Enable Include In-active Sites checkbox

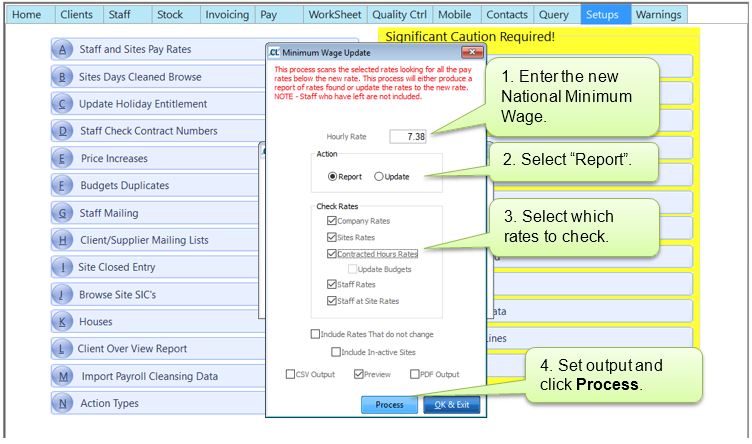[x=336, y=352]
